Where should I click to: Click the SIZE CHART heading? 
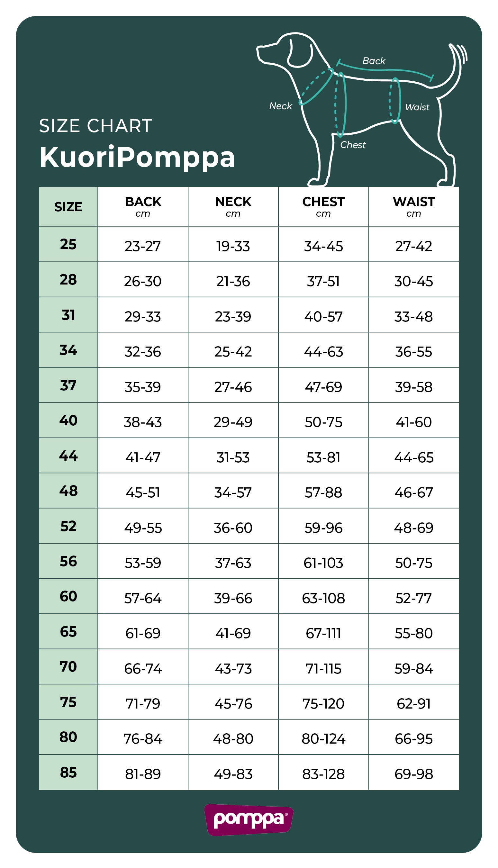coord(95,126)
